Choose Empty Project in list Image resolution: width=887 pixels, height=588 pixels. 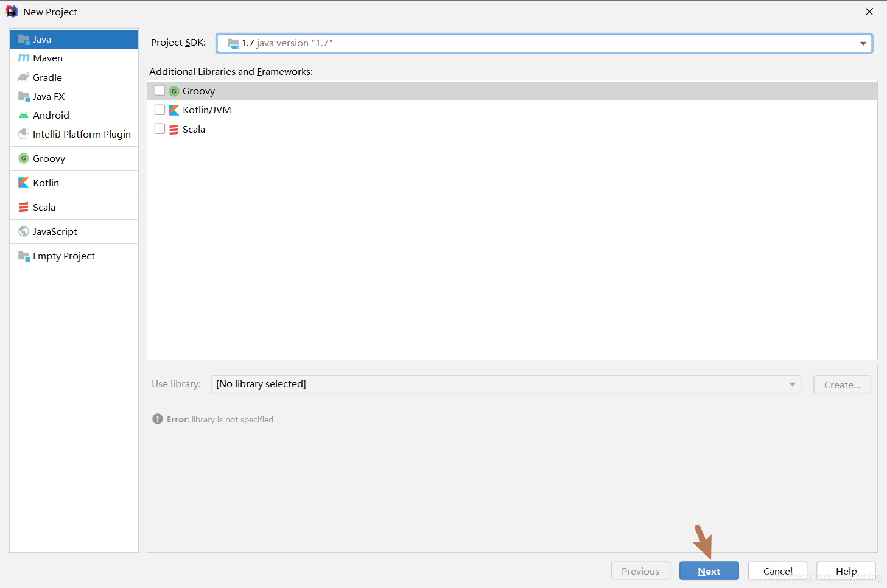tap(74, 256)
